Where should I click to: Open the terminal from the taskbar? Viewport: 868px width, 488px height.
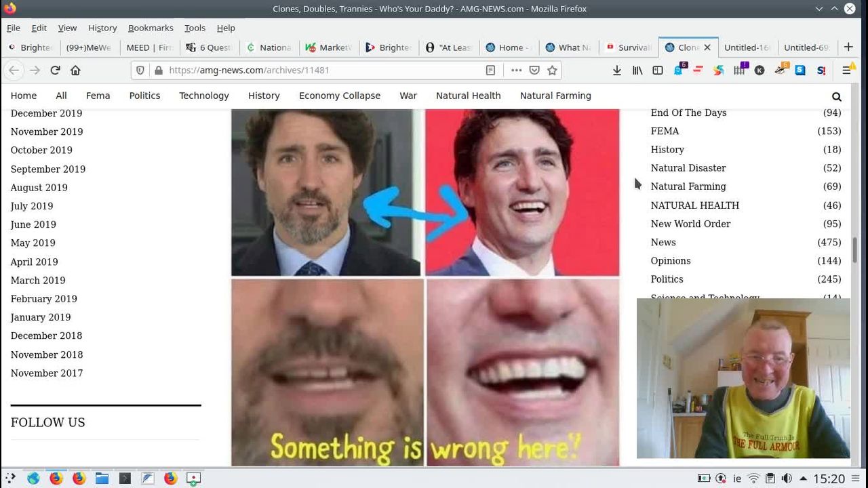(125, 479)
